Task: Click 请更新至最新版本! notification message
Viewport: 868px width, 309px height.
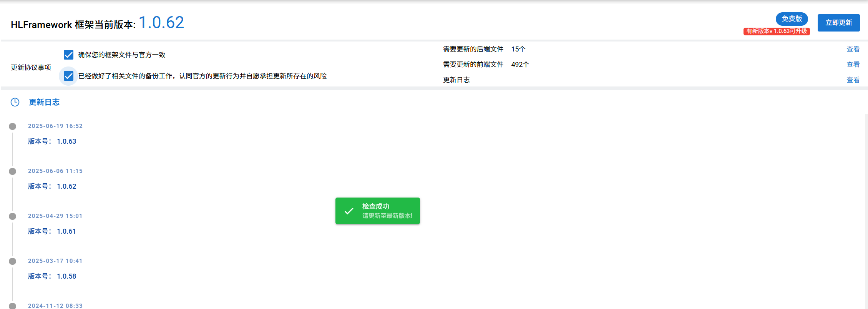Action: 387,216
